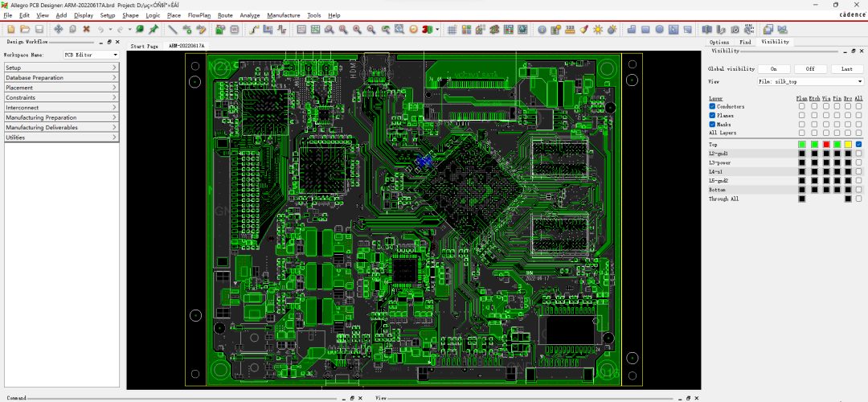Close the Design Workflow panel
The image size is (868, 402).
pyautogui.click(x=117, y=42)
